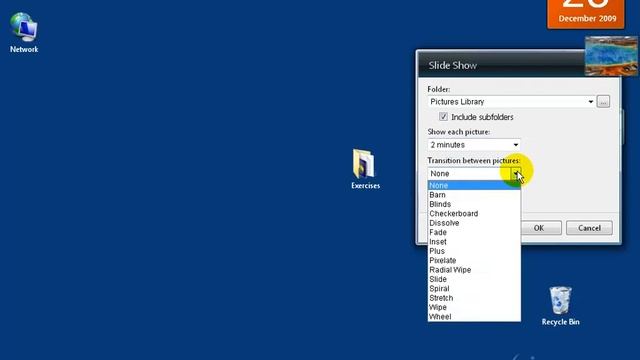640x360 pixels.
Task: Click the Slide Show gadget picture thumbnail
Action: 611,56
